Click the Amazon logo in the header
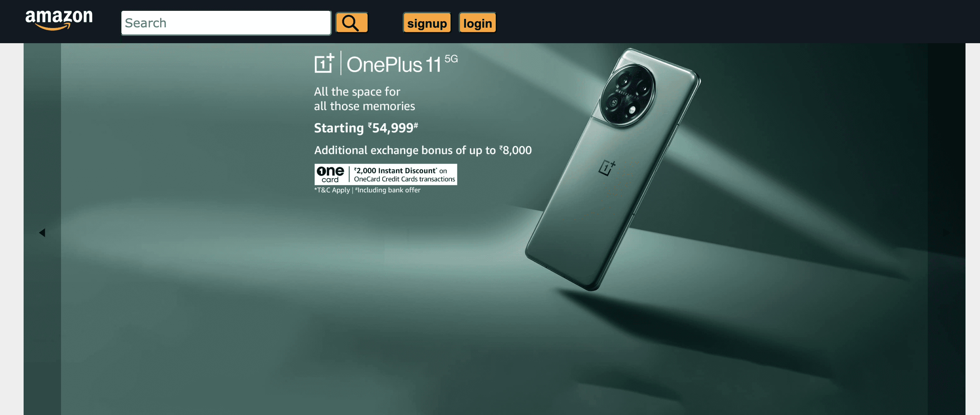Image resolution: width=980 pixels, height=415 pixels. coord(59,20)
